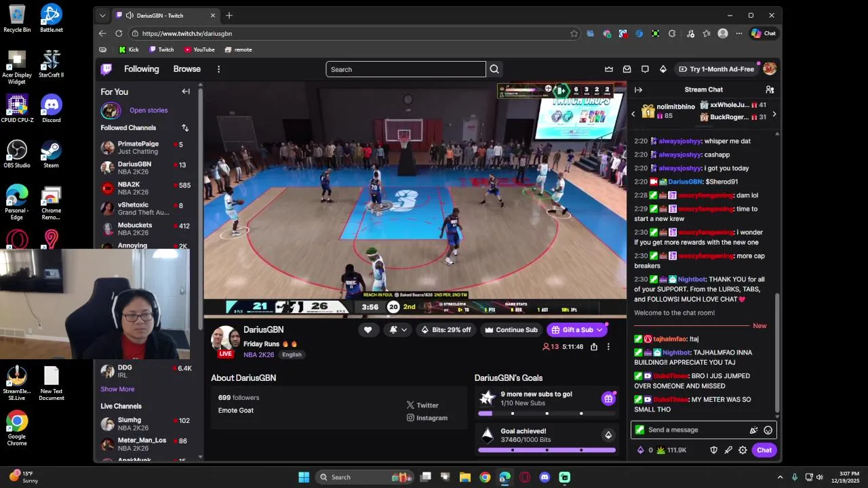Open the shield mode icon under chat
The image size is (868, 488).
point(713,450)
